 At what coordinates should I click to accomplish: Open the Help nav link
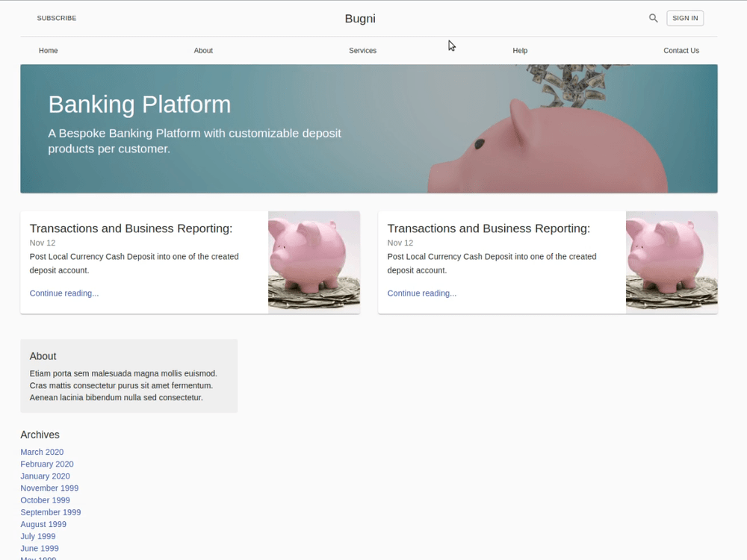tap(520, 51)
